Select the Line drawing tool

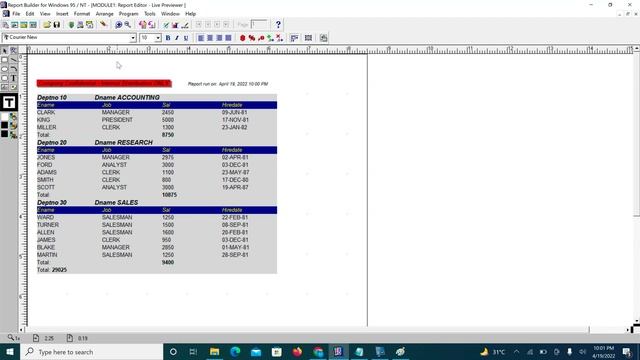click(13, 60)
